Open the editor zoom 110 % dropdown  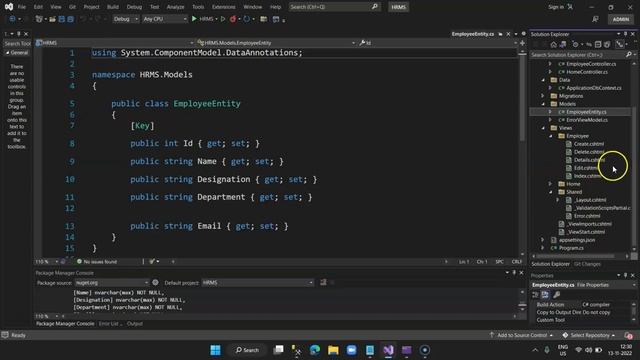click(47, 262)
